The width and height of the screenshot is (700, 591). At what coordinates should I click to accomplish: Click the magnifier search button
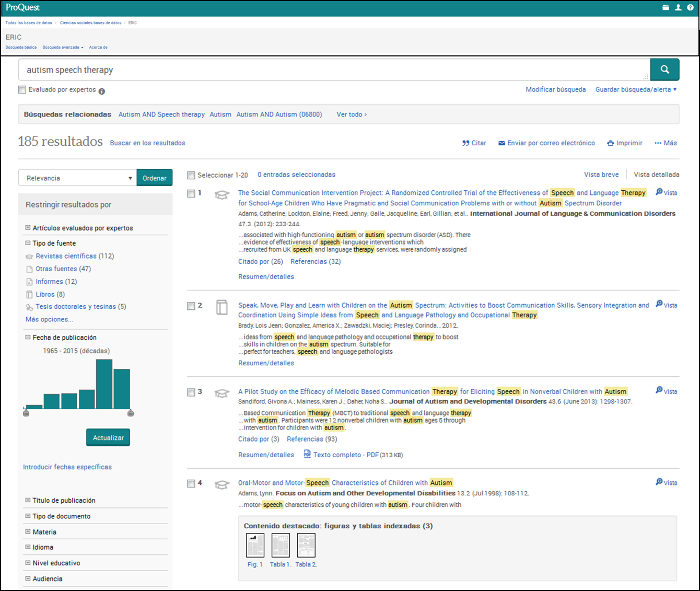[664, 69]
